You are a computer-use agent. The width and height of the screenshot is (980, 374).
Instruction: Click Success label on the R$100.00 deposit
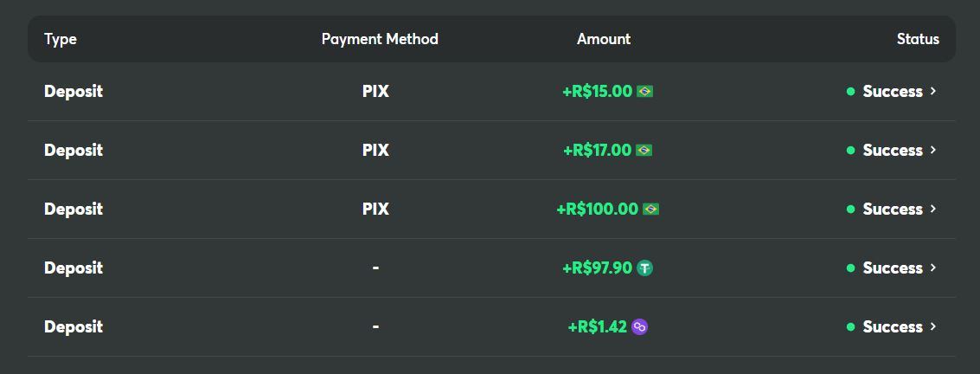pyautogui.click(x=892, y=209)
